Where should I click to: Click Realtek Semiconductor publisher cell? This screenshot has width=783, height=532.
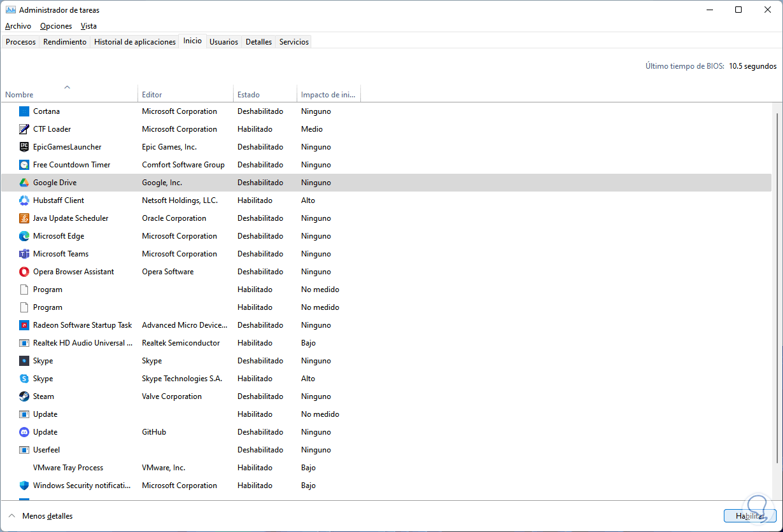(181, 343)
